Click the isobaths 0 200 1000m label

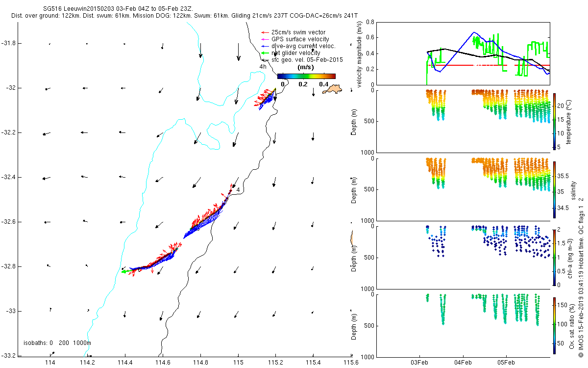pyautogui.click(x=57, y=342)
